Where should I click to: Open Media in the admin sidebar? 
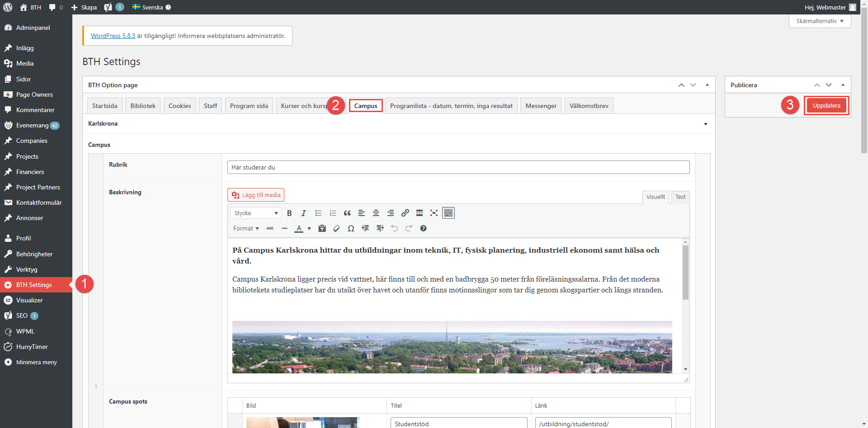[x=36, y=63]
